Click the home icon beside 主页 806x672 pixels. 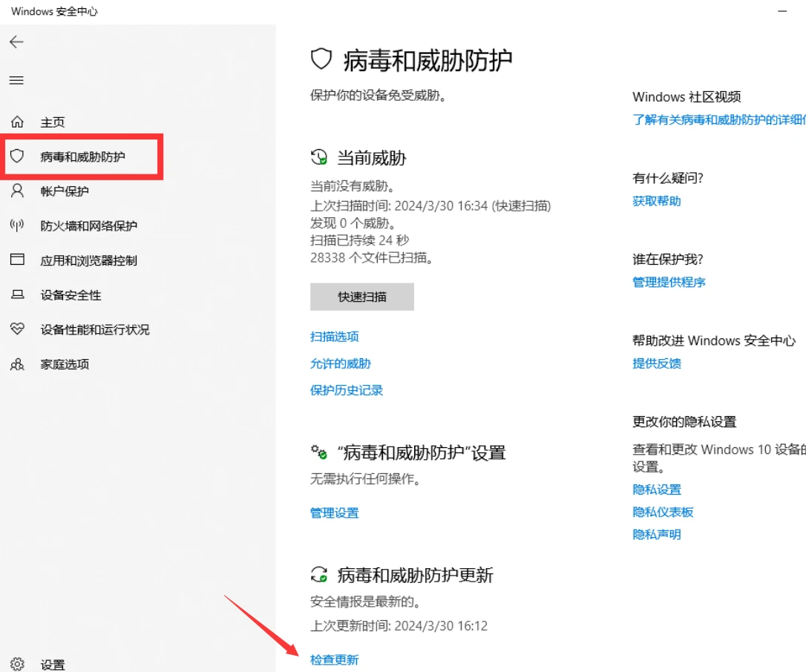[17, 122]
